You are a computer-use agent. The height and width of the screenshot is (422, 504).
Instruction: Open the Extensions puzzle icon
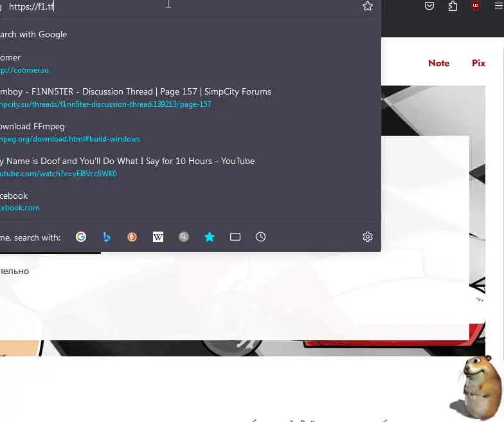tap(453, 6)
